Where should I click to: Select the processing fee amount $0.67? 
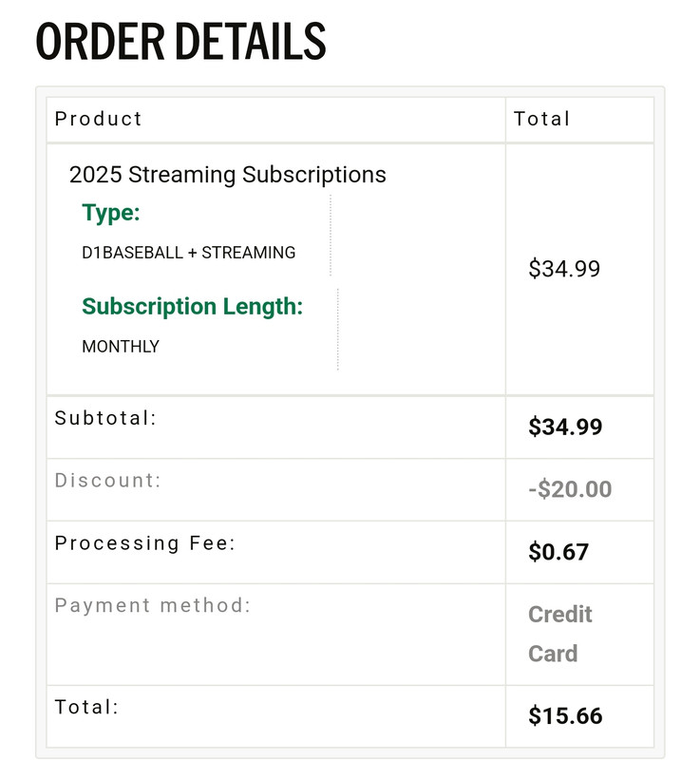[x=558, y=552]
